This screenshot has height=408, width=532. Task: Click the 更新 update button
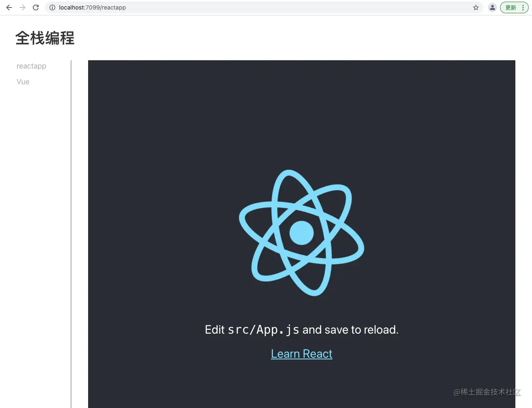tap(511, 7)
